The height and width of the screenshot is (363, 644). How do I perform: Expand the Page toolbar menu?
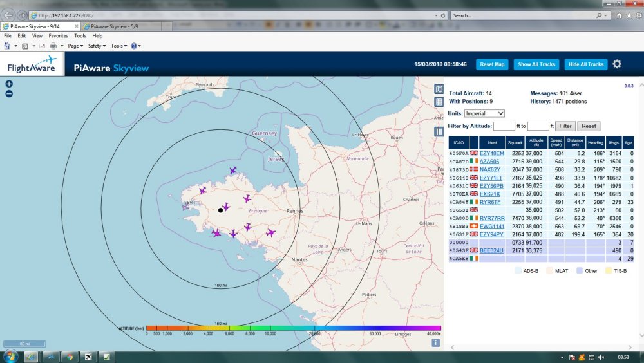point(76,46)
